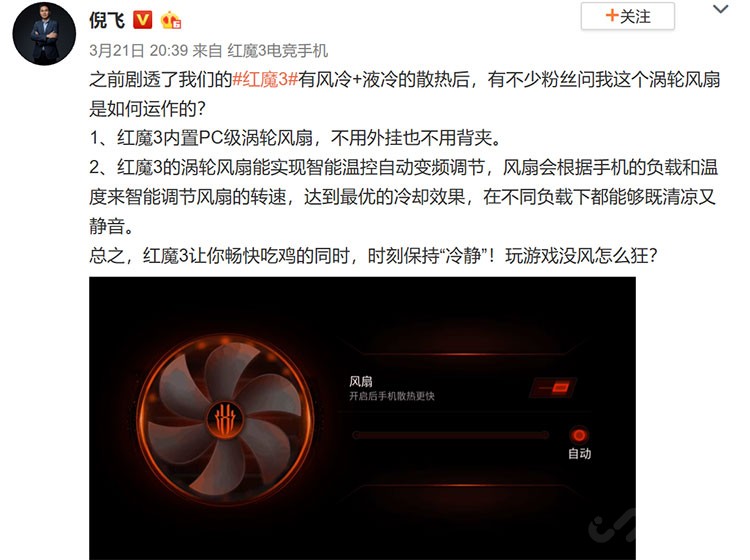
Task: Select the 自动 auto mode radio button
Action: 579,435
